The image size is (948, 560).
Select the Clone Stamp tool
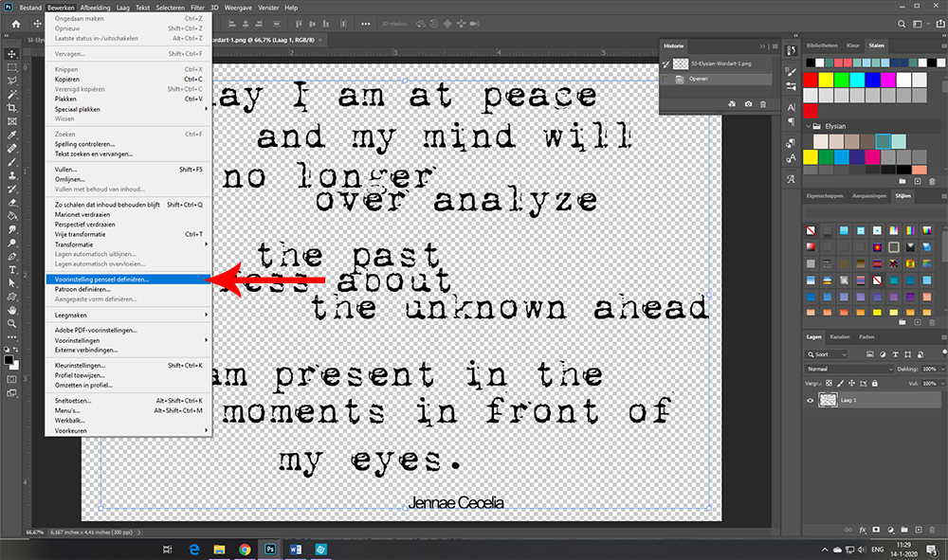pos(11,175)
